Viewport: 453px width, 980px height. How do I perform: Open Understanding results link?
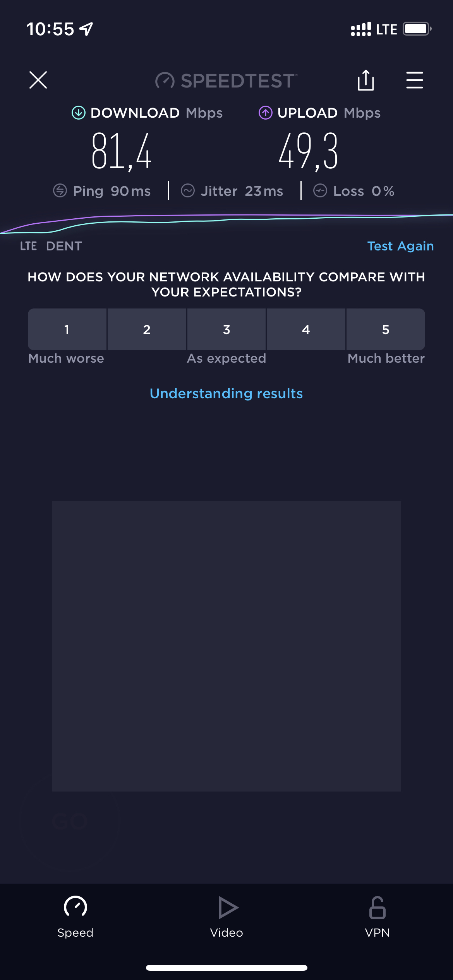[226, 393]
